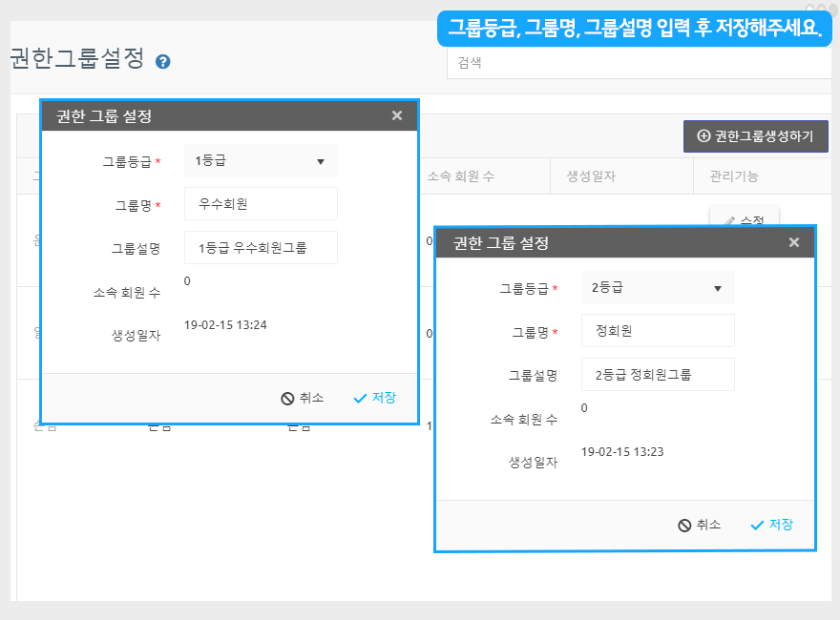
Task: Click the partially hidden 수정 button
Action: pyautogui.click(x=745, y=217)
